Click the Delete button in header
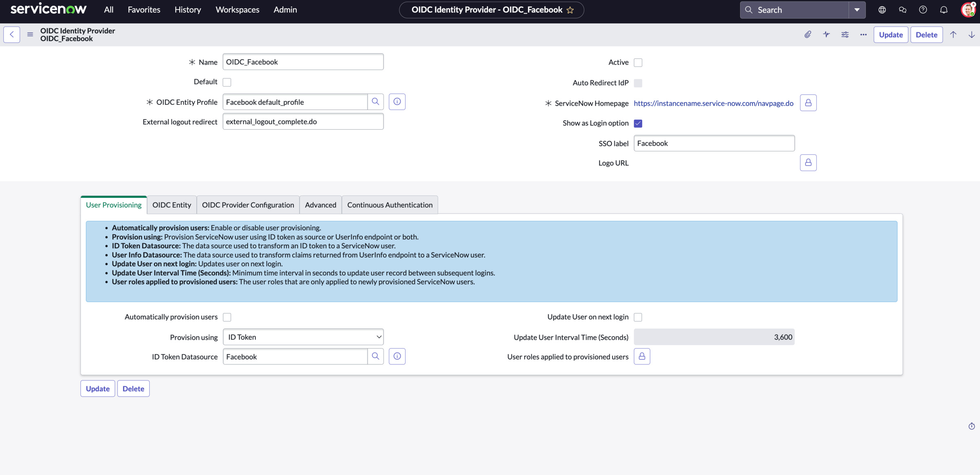The width and height of the screenshot is (980, 475). (927, 35)
